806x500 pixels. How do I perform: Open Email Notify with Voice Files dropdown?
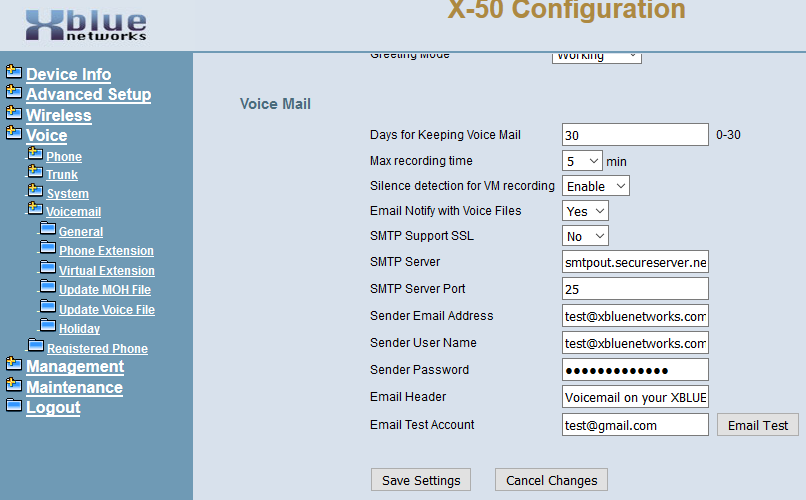[x=585, y=211]
